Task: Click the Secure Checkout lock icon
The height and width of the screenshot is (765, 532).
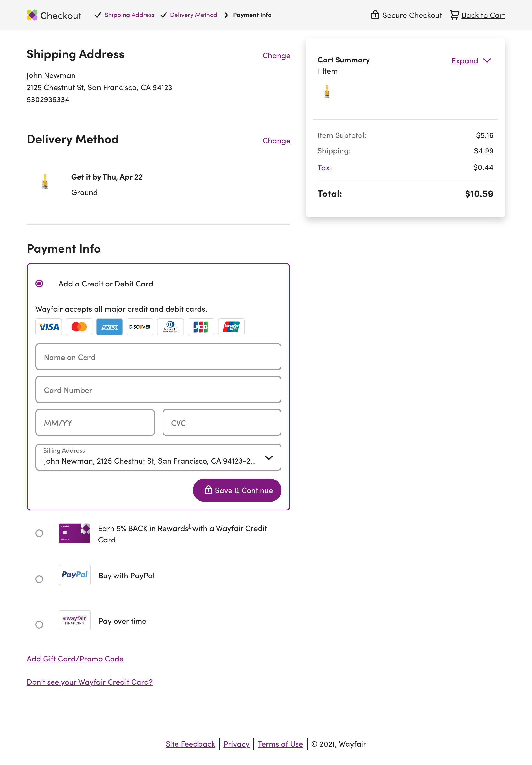Action: pos(376,15)
